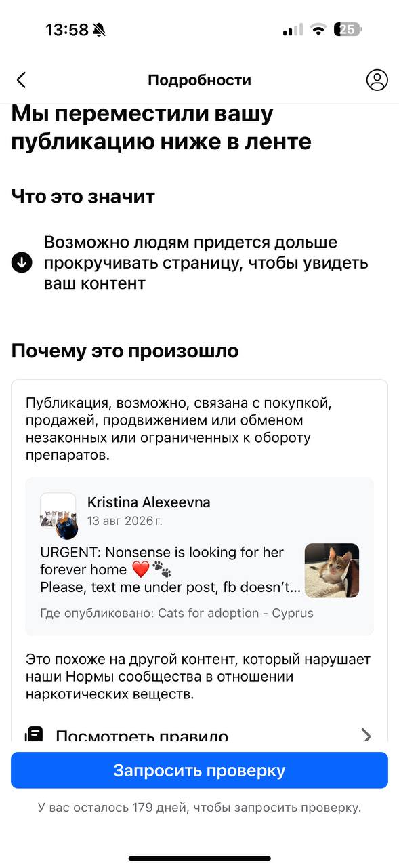Open the profile account icon
Screen dimensions: 399x868
(377, 80)
